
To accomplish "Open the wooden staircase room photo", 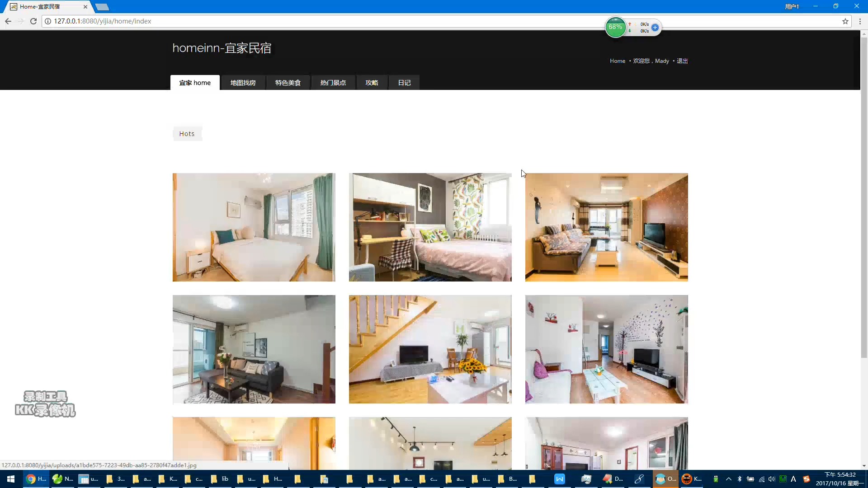I will click(430, 349).
